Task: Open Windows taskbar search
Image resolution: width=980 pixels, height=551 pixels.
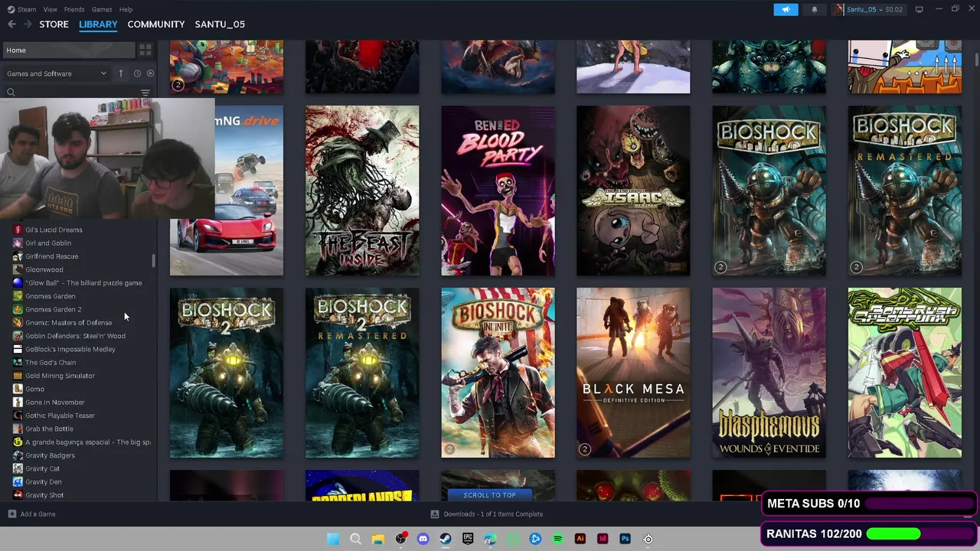Action: pos(355,539)
